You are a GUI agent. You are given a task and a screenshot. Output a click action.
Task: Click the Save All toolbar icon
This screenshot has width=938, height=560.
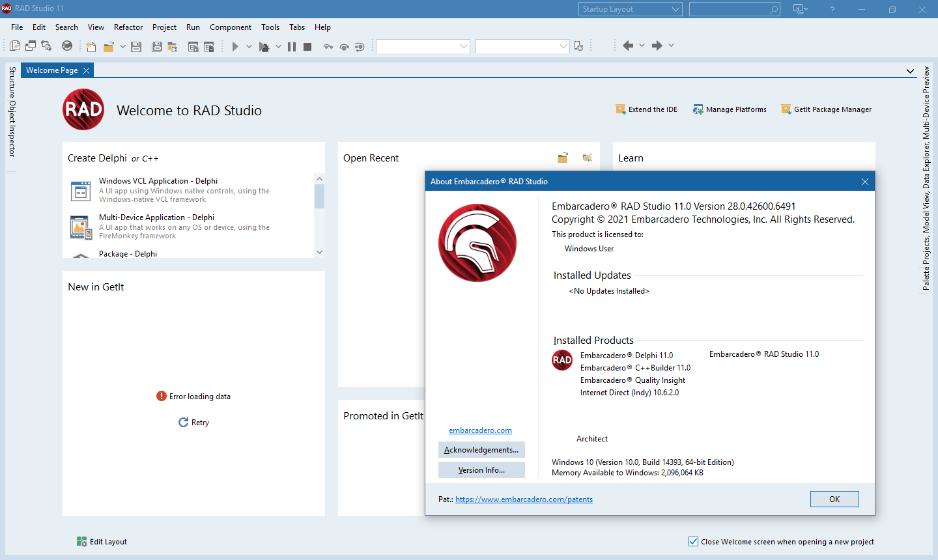[x=157, y=46]
